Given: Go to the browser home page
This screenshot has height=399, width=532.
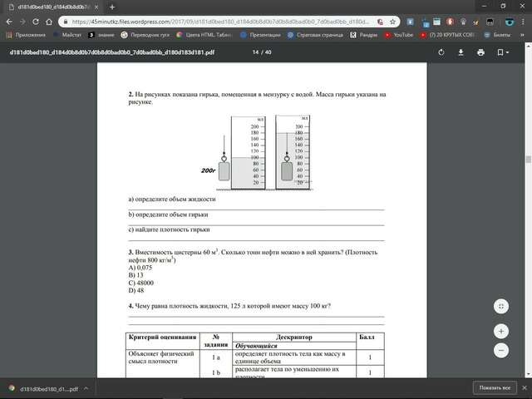Looking at the screenshot, I should [49, 22].
